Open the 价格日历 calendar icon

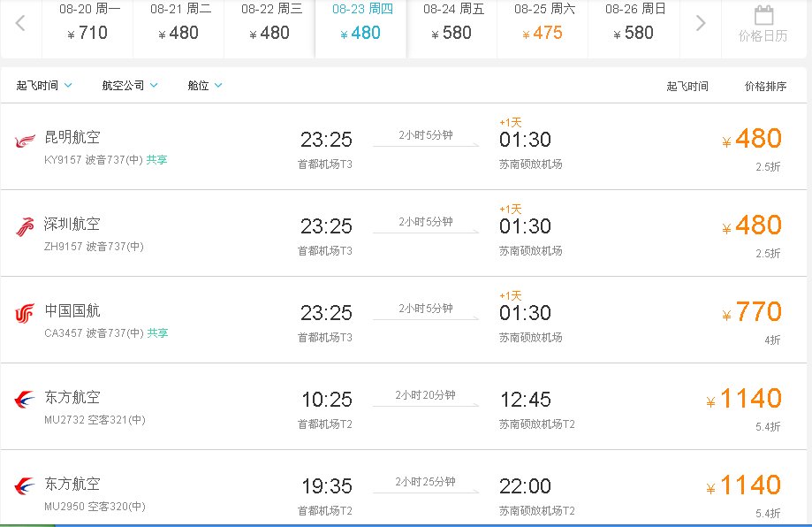click(x=764, y=19)
